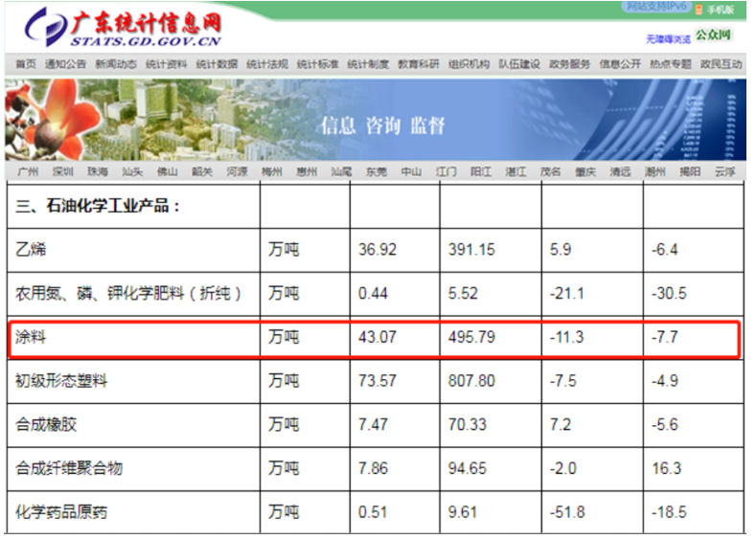The height and width of the screenshot is (539, 756).
Task: Open the 手机版 mobile version link
Action: (x=721, y=10)
